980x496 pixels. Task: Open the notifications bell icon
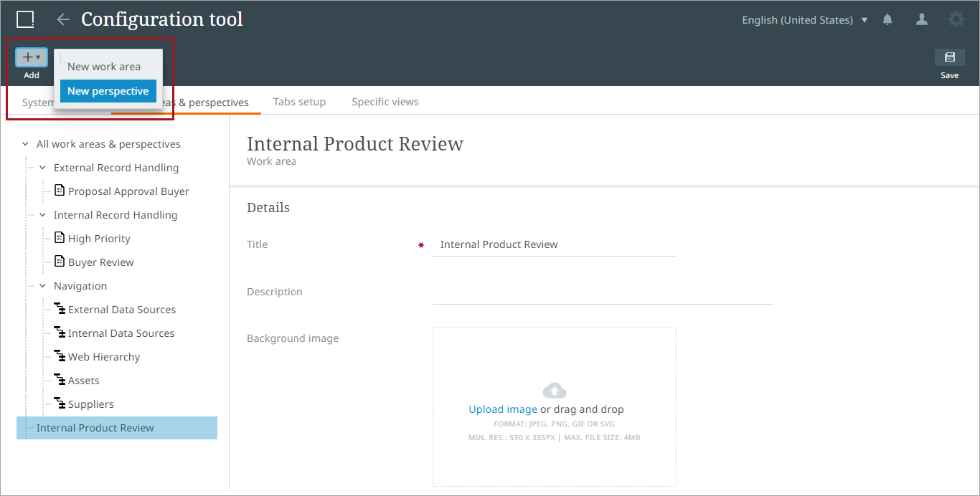pos(887,20)
